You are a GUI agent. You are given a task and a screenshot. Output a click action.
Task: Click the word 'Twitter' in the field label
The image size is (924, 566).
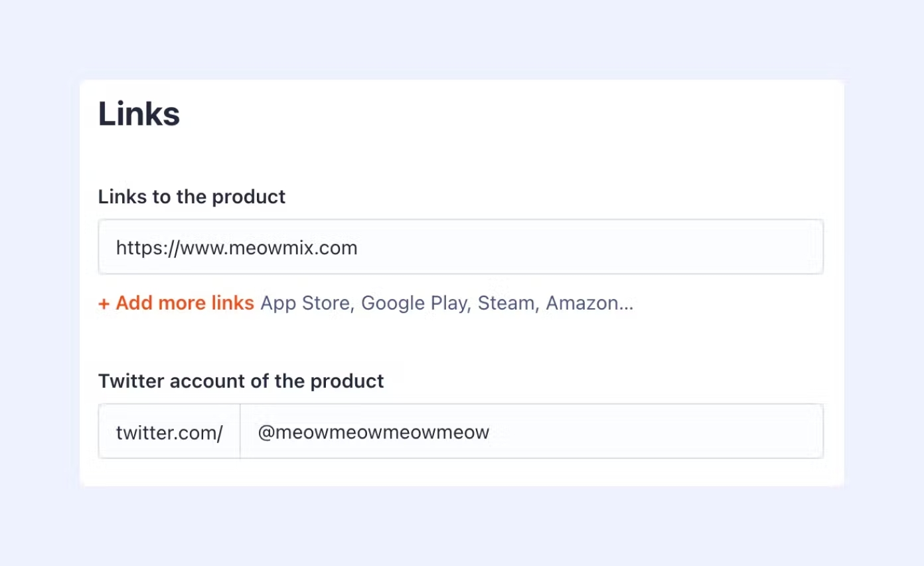131,381
